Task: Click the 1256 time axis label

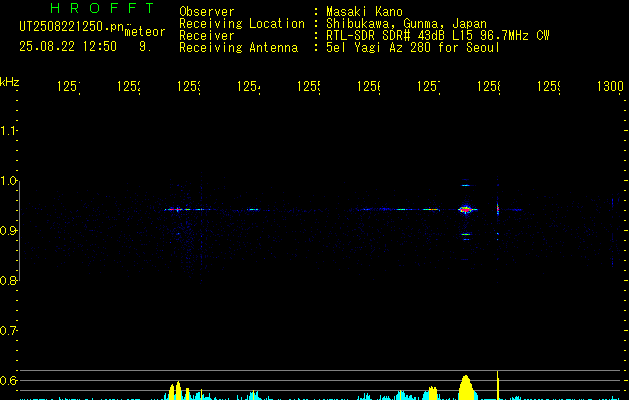Action: 369,86
